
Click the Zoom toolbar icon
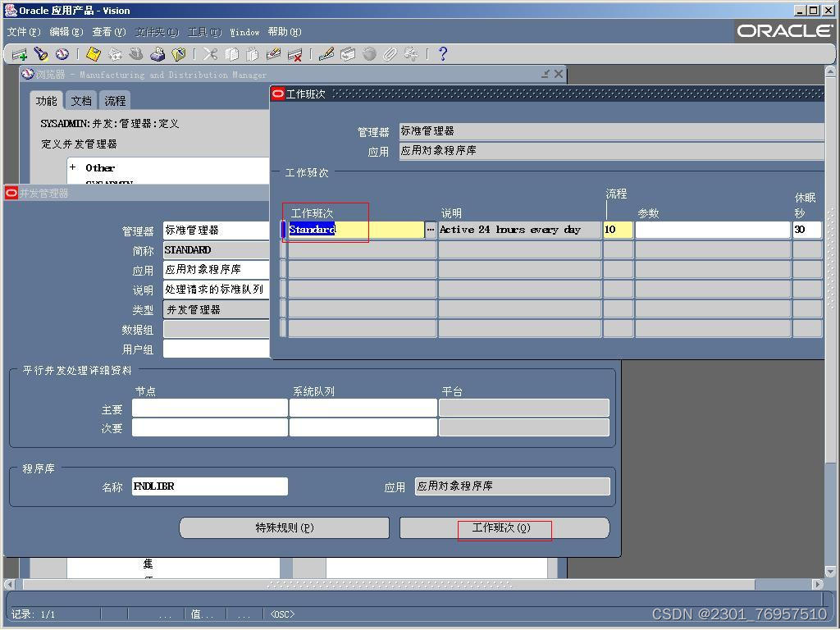pyautogui.click(x=348, y=54)
